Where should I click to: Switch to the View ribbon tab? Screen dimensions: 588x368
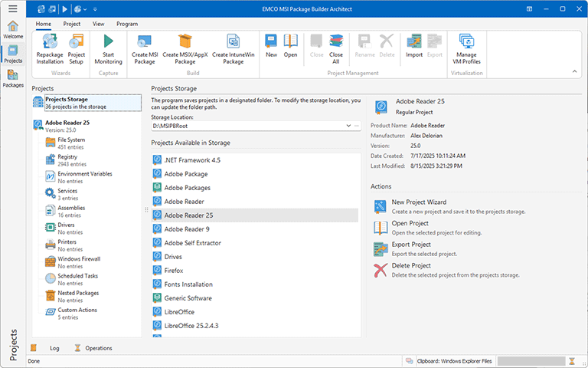point(98,24)
